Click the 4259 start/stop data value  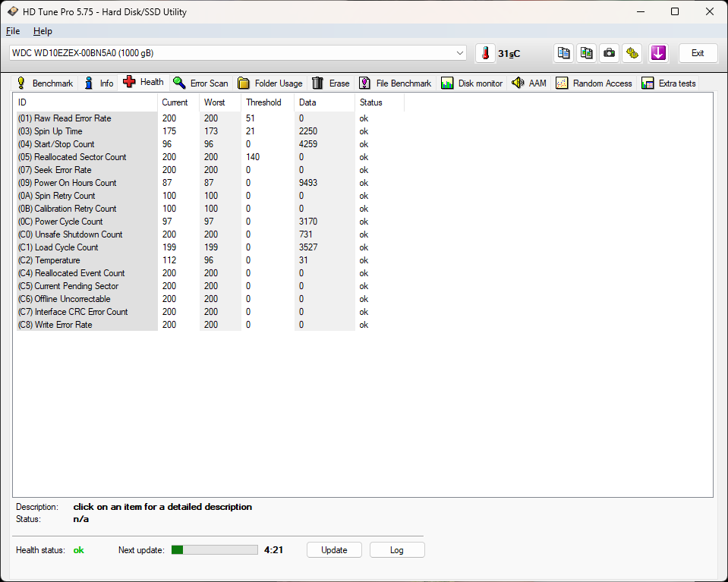[x=308, y=144]
